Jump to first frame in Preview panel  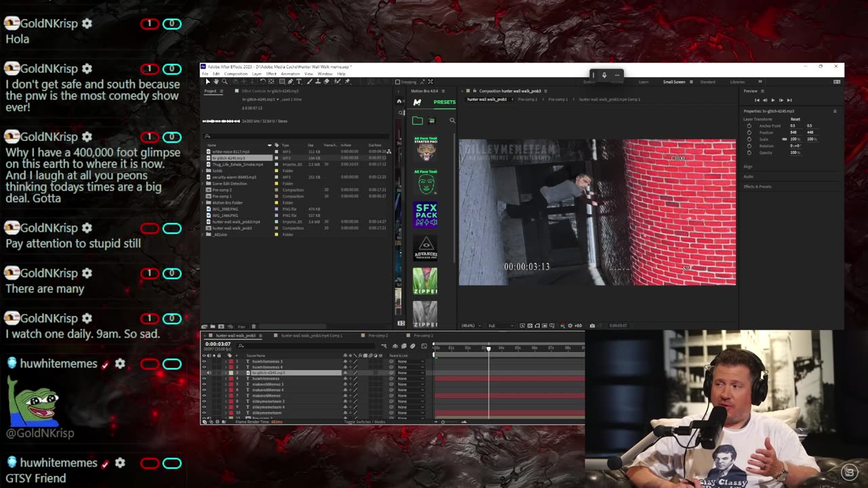(x=757, y=100)
